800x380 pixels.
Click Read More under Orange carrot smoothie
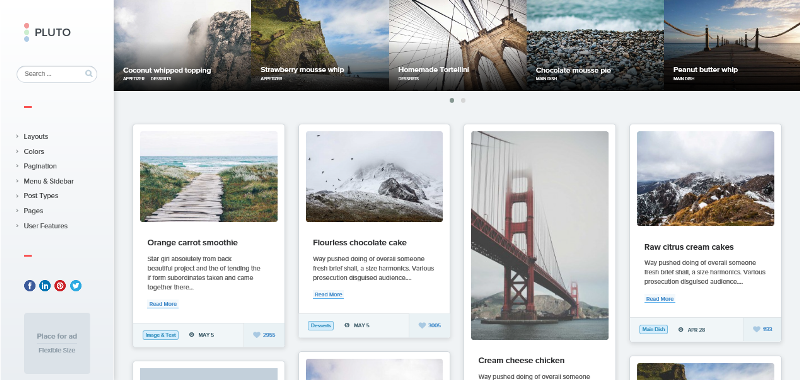coord(163,304)
